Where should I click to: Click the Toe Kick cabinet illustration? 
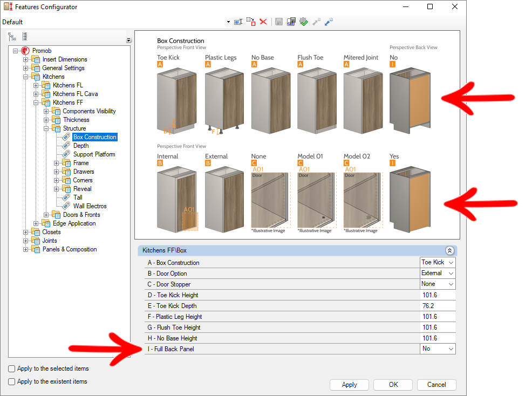177,101
